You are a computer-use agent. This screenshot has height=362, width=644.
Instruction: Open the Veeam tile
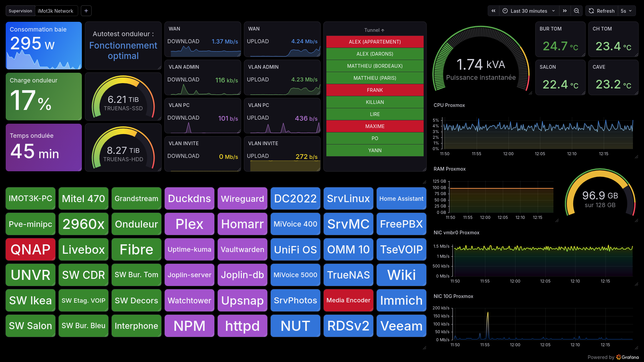point(401,326)
